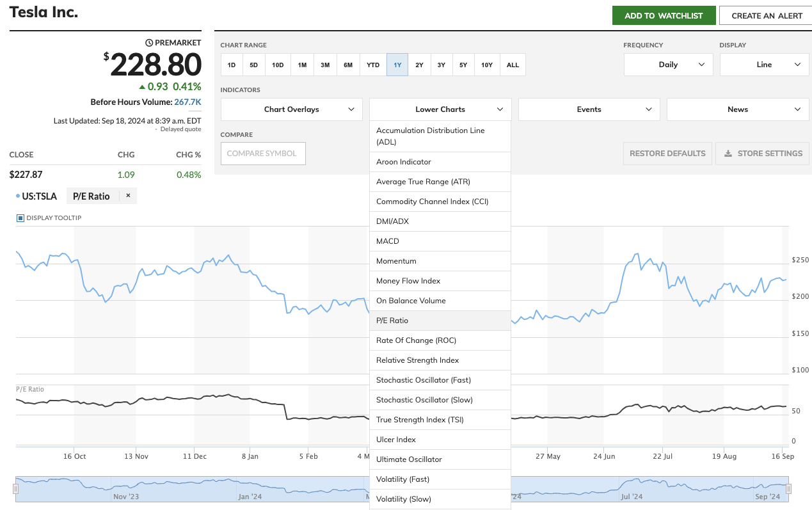
Task: Expand the Chart Overlays dropdown
Action: (292, 109)
